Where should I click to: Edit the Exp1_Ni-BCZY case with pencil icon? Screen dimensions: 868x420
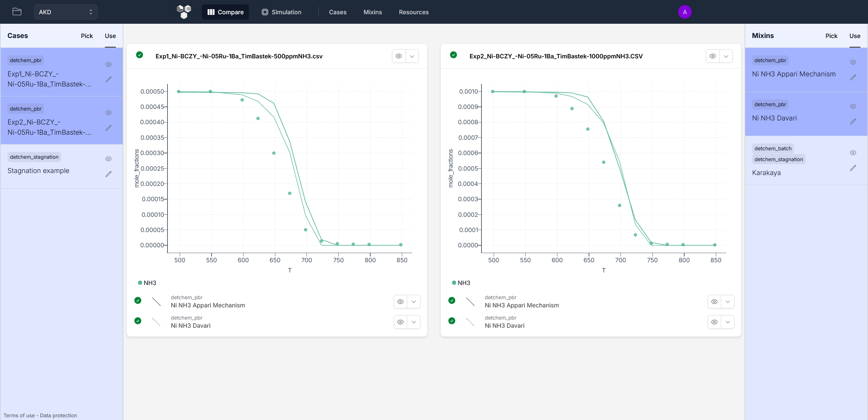click(x=108, y=79)
